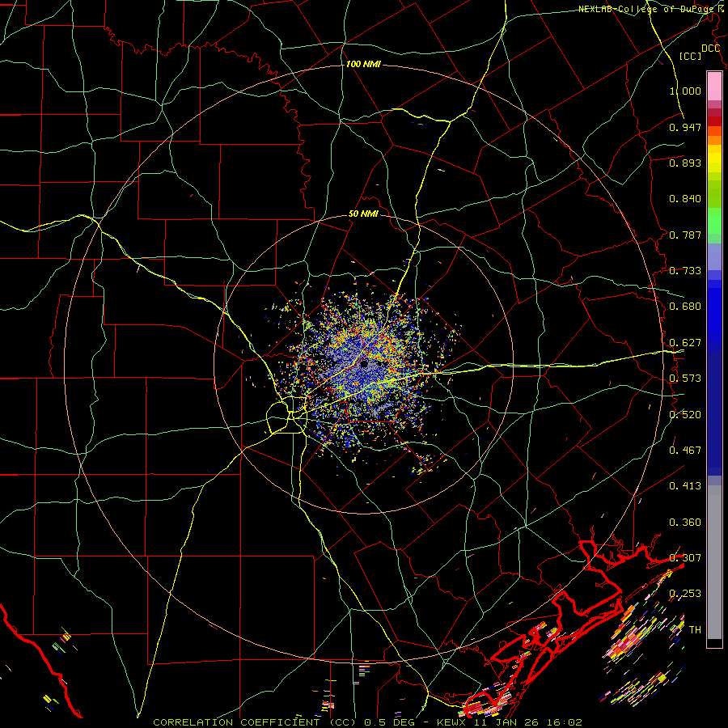Screen dimensions: 728x728
Task: Click the 0.893 legend value
Action: pyautogui.click(x=685, y=163)
